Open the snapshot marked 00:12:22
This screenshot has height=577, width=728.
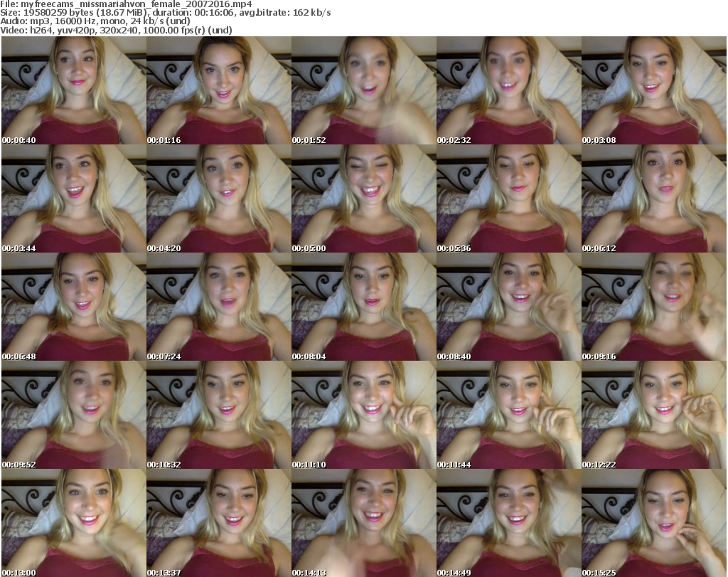click(654, 415)
